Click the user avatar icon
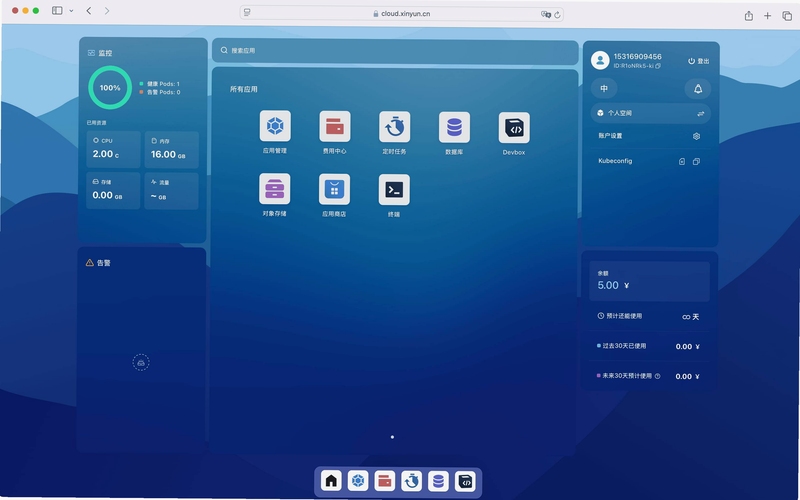The height and width of the screenshot is (500, 800). pos(600,60)
